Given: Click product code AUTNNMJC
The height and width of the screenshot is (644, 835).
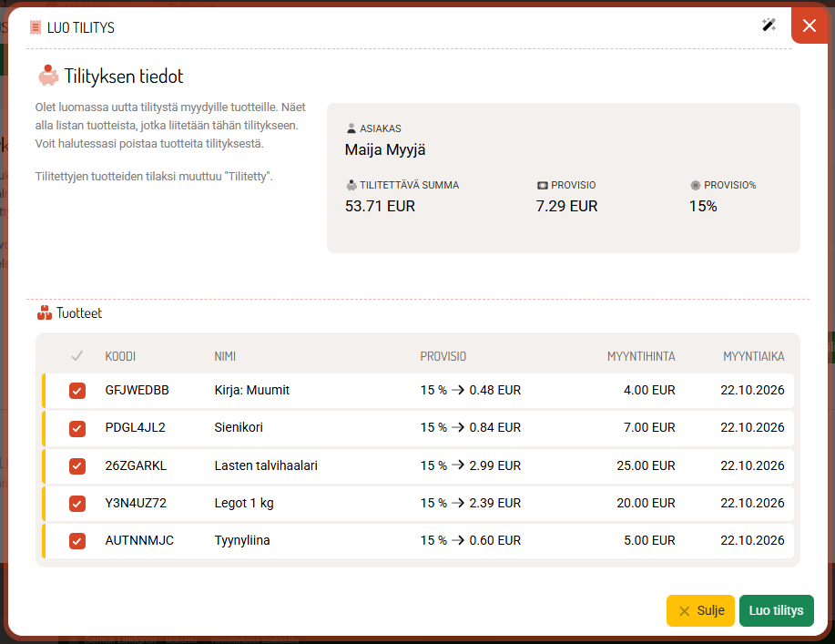Looking at the screenshot, I should 139,541.
